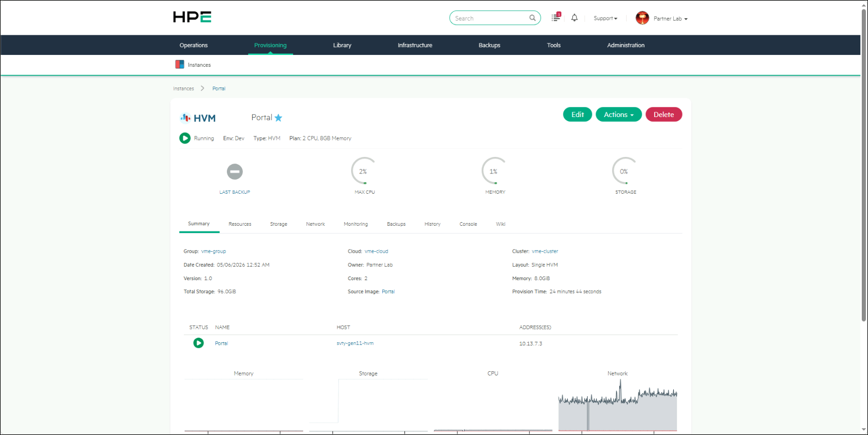868x435 pixels.
Task: Open the Console tab
Action: (468, 224)
